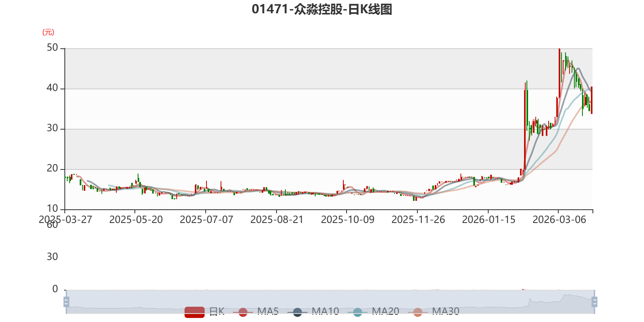The image size is (644, 322).
Task: Click the MA20 teal circle legend icon
Action: pyautogui.click(x=357, y=312)
